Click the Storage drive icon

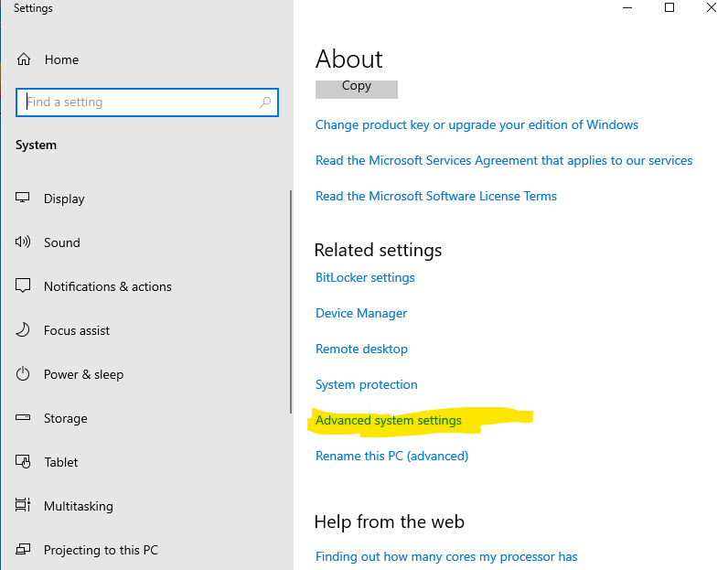(23, 417)
